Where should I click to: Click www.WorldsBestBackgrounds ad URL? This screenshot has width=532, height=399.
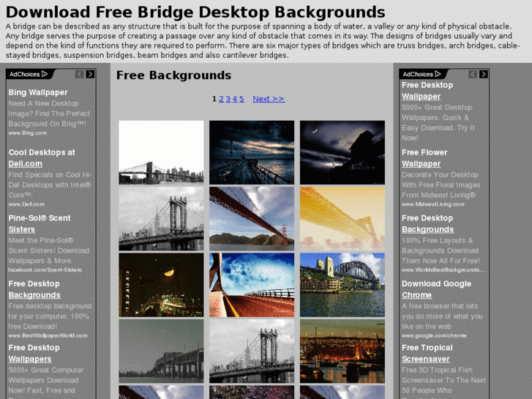point(443,270)
